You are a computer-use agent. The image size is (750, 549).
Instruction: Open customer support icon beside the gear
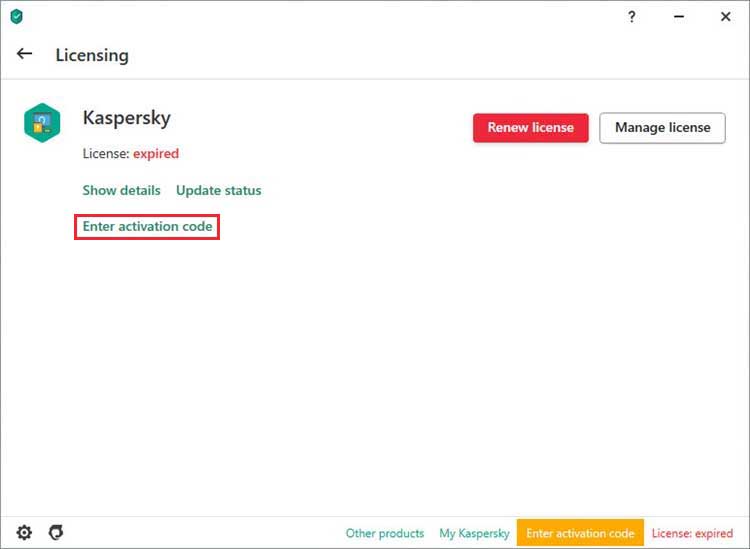56,532
